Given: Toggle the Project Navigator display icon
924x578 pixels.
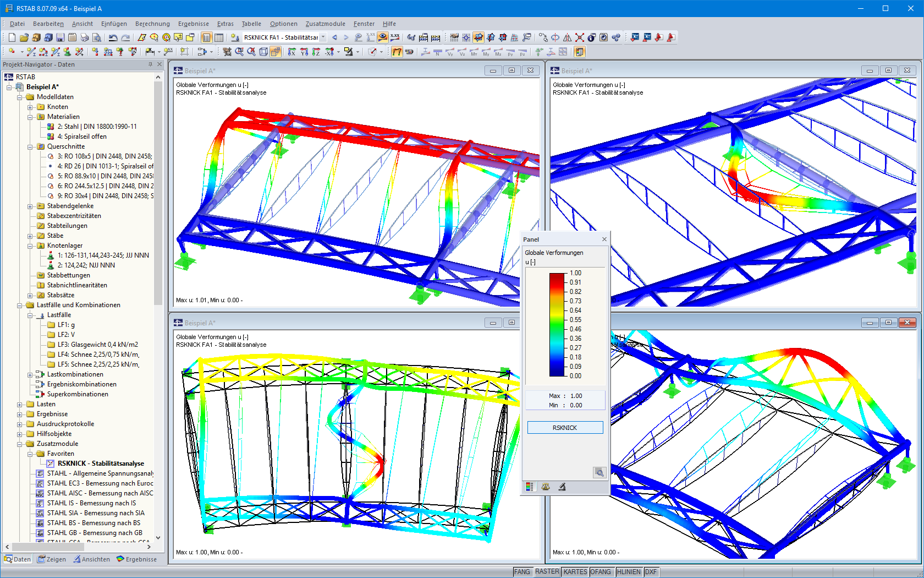Looking at the screenshot, I should click(206, 37).
